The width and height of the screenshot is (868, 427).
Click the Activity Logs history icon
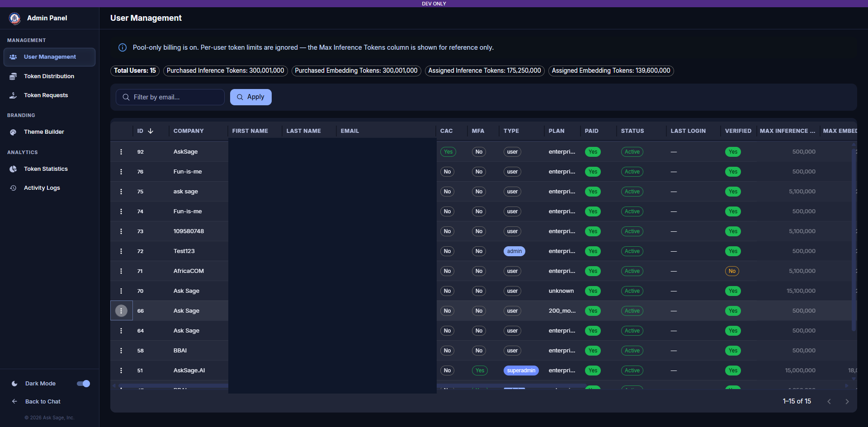(13, 188)
